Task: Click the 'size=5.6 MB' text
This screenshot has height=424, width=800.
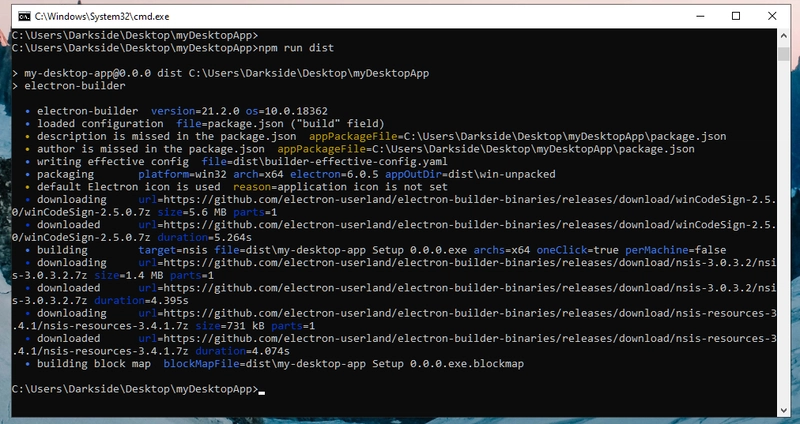Action: [x=192, y=212]
